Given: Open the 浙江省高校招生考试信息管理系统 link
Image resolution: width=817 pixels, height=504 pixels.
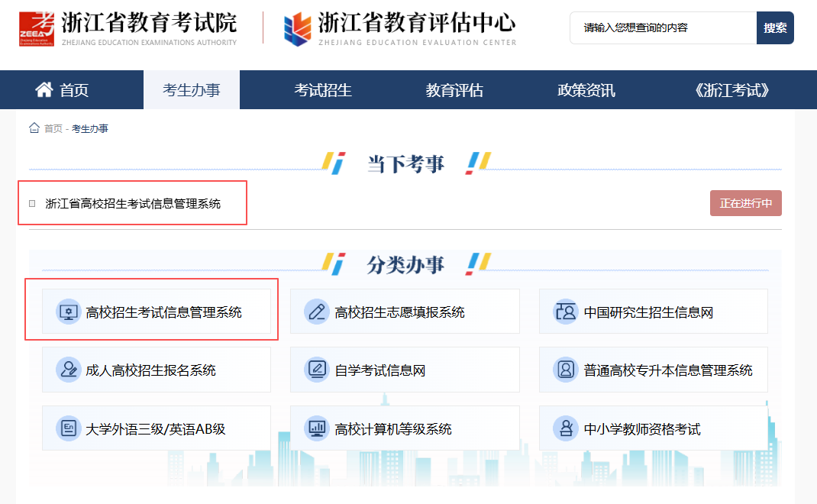Looking at the screenshot, I should (133, 203).
